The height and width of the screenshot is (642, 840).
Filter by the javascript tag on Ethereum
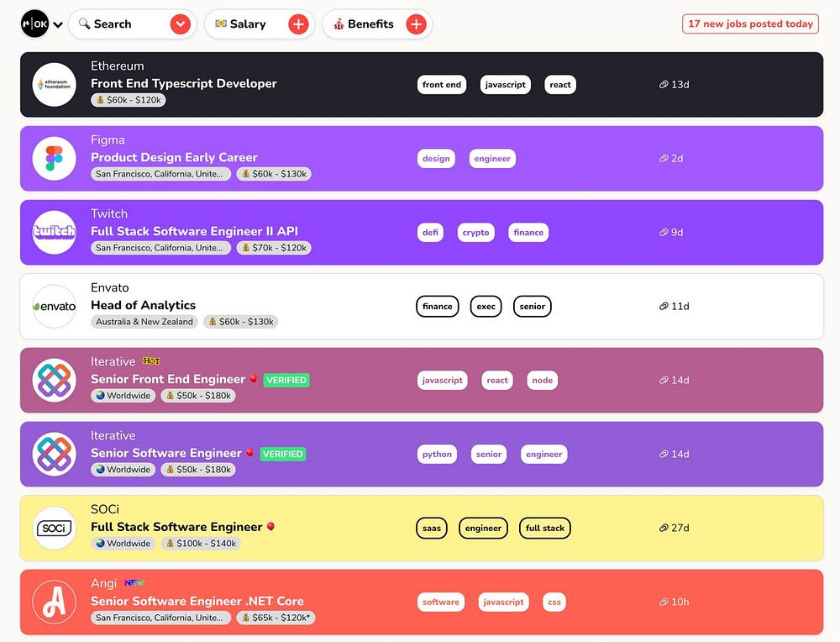505,85
